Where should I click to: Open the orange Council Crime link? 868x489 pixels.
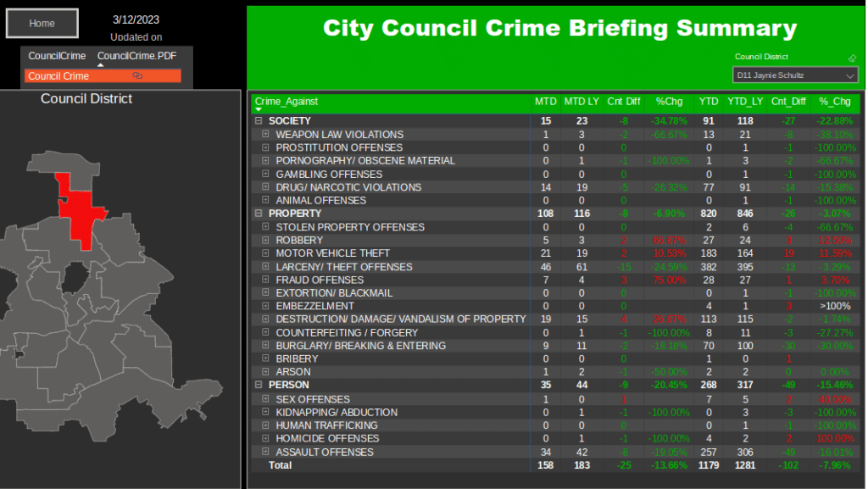click(59, 76)
